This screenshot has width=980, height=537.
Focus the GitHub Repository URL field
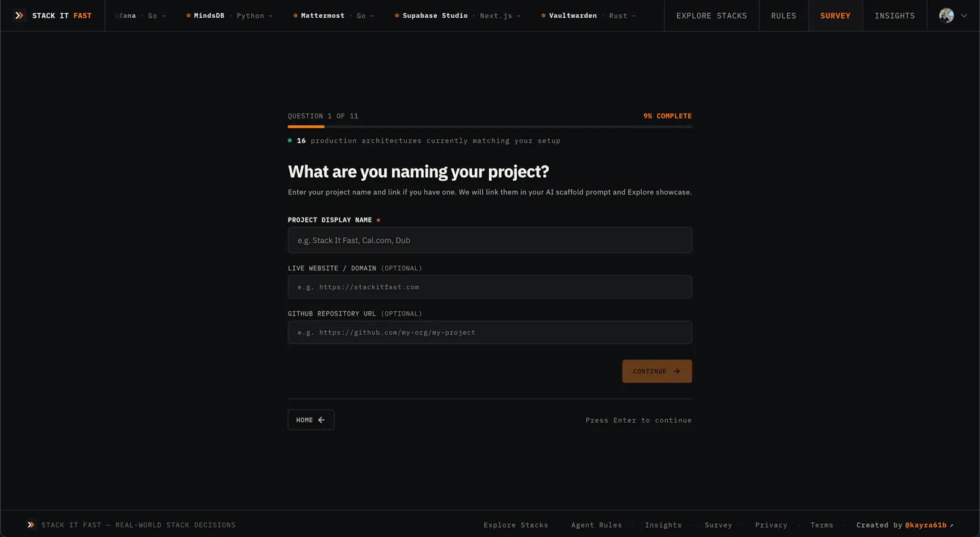coord(490,332)
